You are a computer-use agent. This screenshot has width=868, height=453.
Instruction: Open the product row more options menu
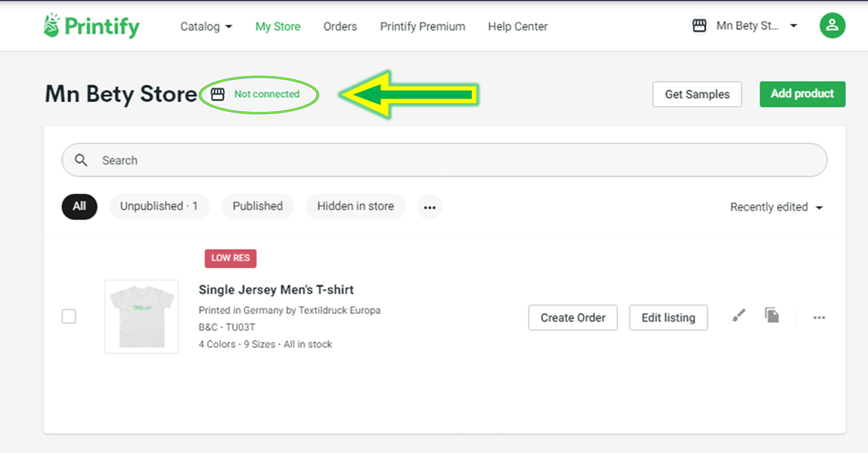(819, 317)
